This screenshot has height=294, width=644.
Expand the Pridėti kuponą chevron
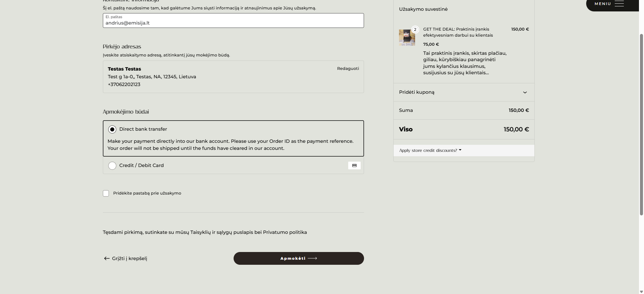[525, 92]
